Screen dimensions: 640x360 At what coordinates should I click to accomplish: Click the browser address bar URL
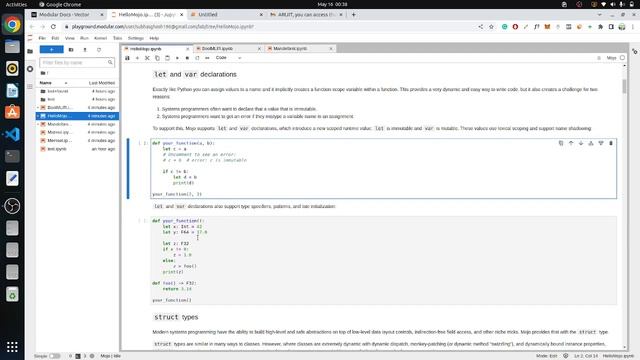(x=162, y=27)
